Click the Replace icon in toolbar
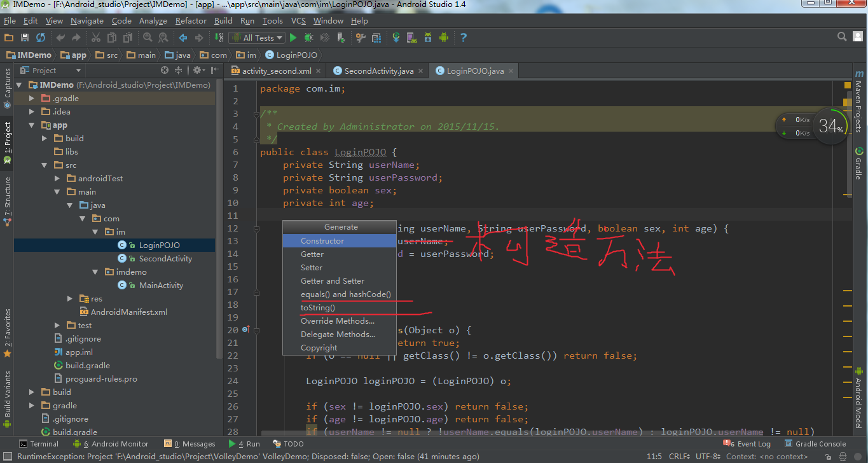This screenshot has height=463, width=868. [163, 38]
